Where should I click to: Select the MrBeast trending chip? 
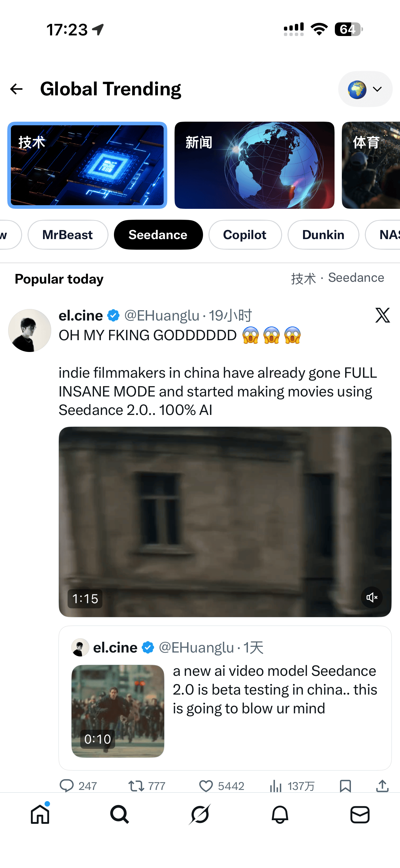click(x=68, y=235)
